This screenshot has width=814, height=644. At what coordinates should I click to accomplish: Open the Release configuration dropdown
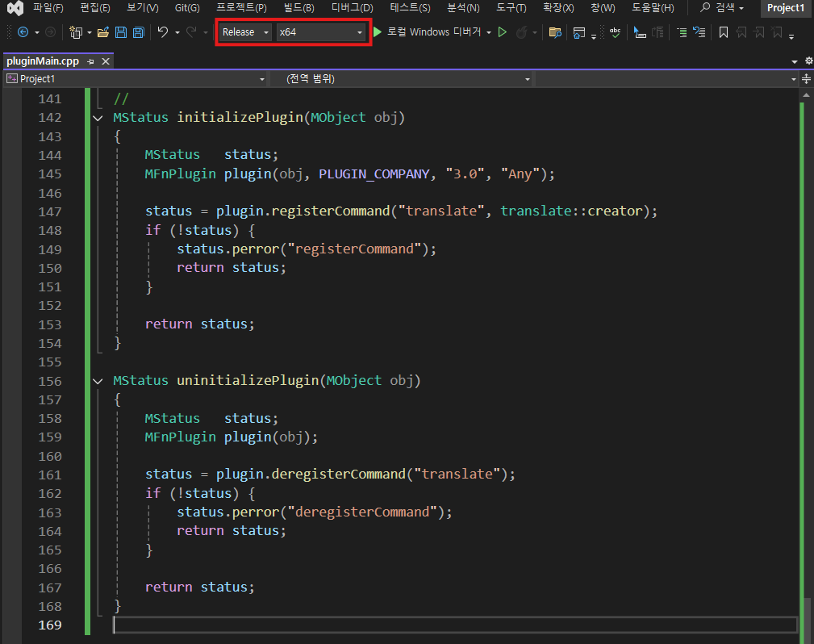coord(245,32)
